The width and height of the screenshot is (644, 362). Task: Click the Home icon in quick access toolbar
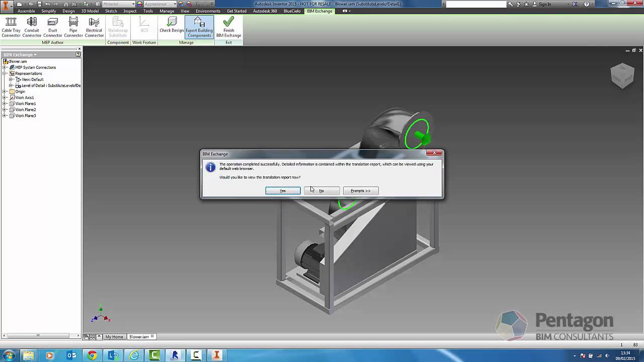click(x=65, y=4)
